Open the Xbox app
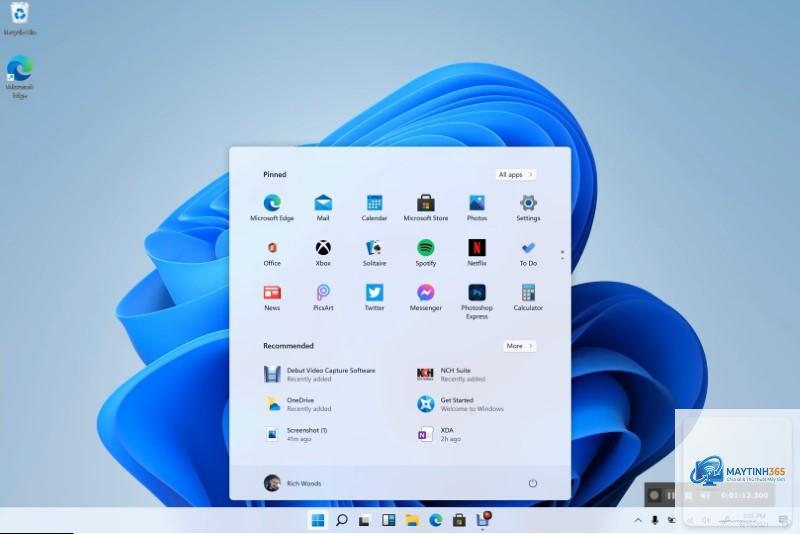 coord(323,253)
